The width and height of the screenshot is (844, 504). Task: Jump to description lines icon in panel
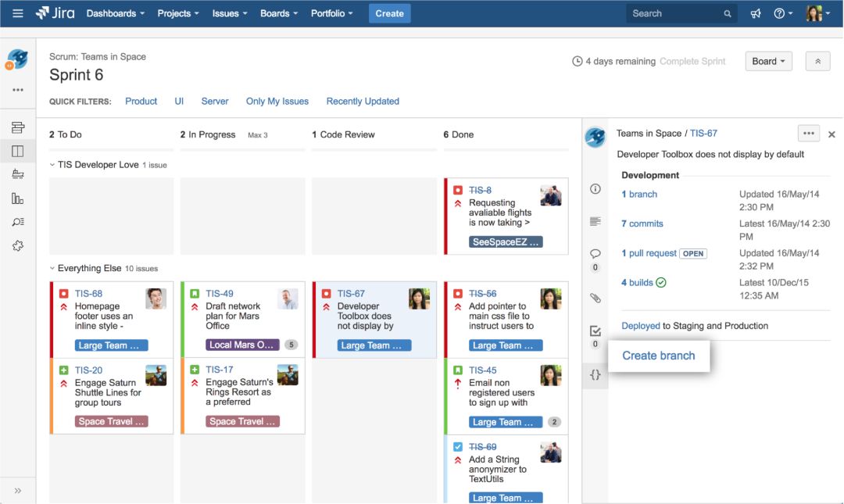click(x=595, y=221)
